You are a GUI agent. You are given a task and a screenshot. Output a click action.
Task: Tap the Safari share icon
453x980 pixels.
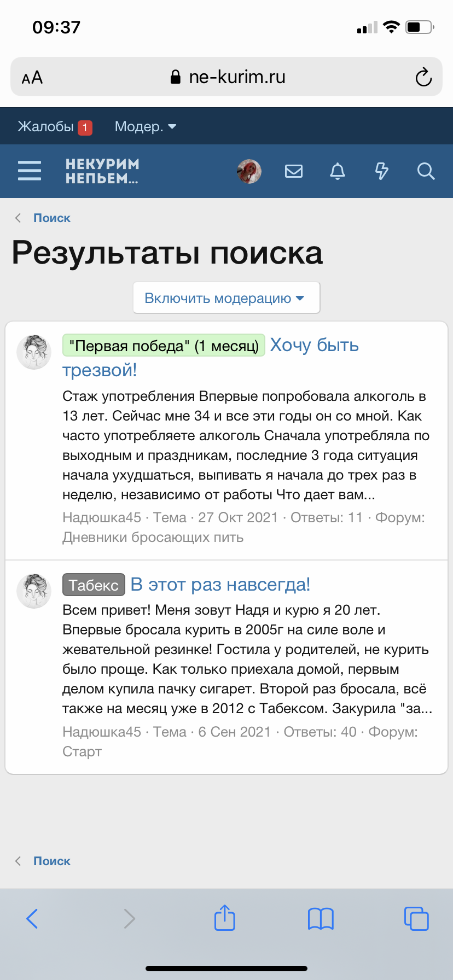224,918
